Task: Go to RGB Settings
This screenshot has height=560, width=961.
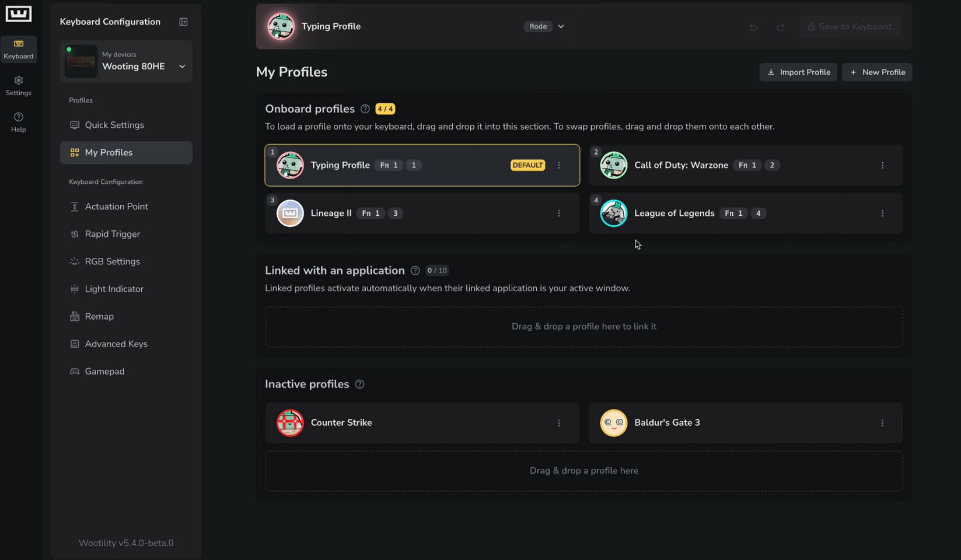Action: tap(112, 261)
